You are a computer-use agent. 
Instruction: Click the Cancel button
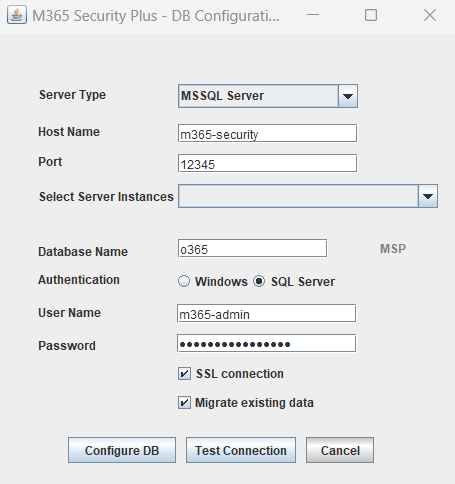340,450
